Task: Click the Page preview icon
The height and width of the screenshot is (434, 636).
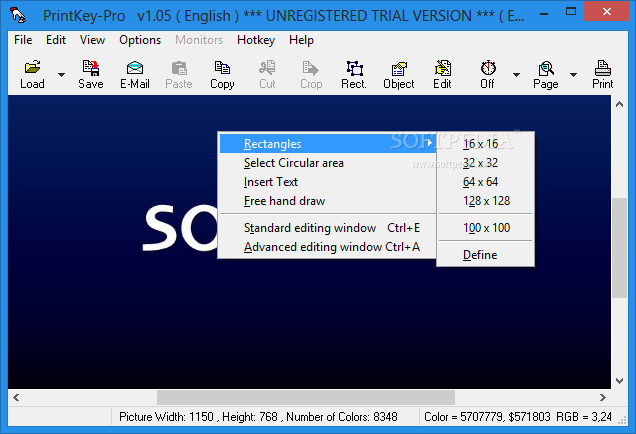Action: 546,68
